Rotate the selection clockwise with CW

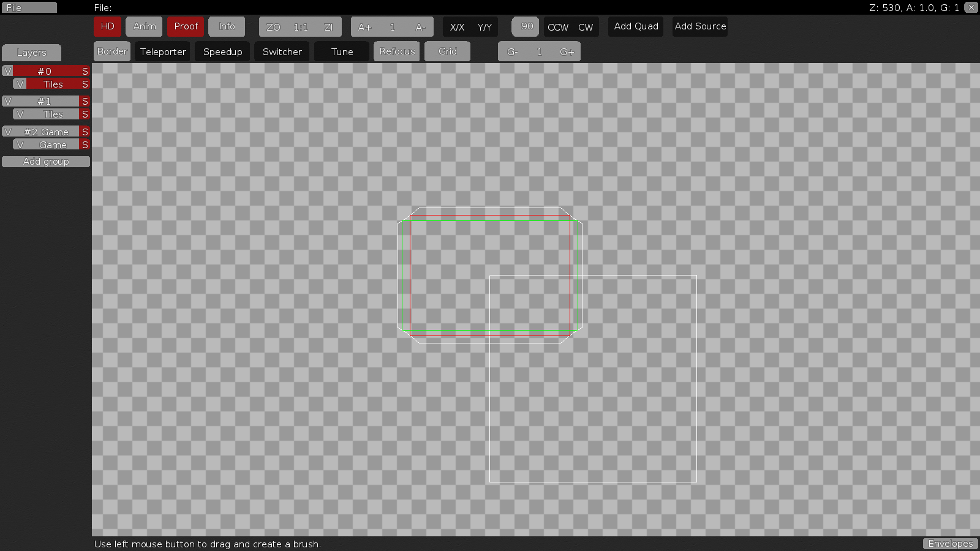(586, 27)
